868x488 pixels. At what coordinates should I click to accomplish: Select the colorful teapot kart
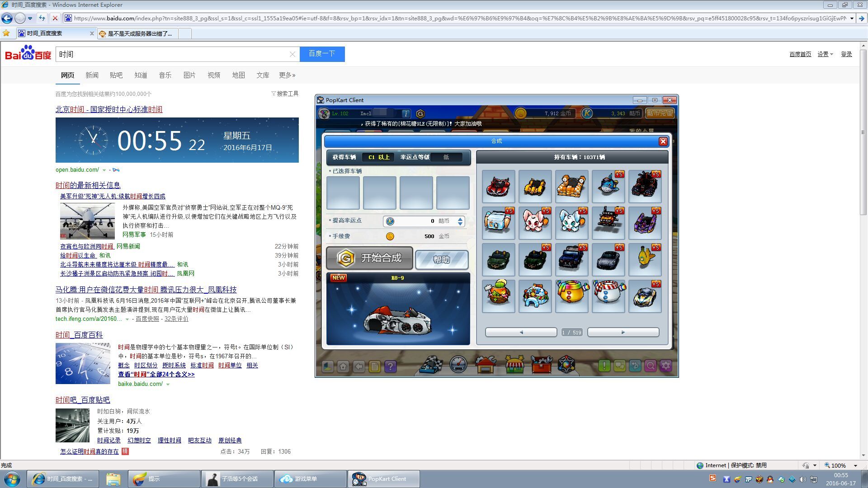pos(571,296)
